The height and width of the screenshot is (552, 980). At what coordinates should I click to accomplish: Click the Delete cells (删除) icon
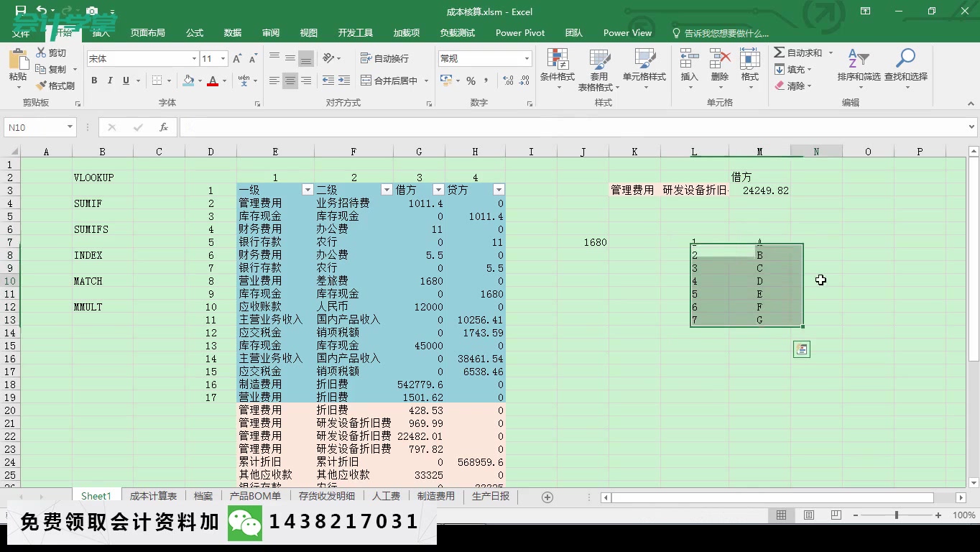tap(720, 59)
